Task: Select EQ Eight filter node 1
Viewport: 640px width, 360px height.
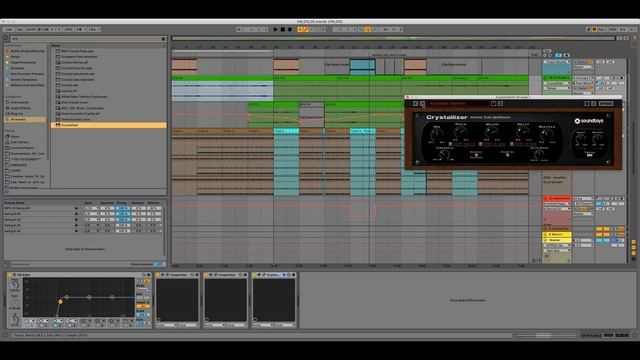Action: 60,302
